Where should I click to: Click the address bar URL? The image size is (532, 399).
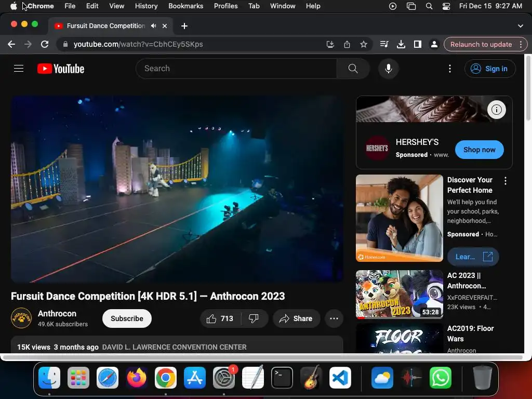138,44
